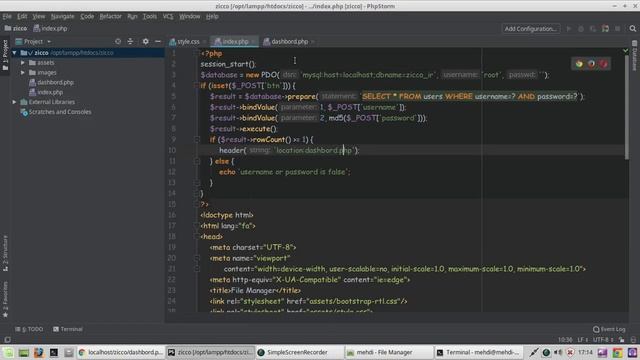Image resolution: width=640 pixels, height=360 pixels.
Task: Fold the if block at line 9
Action: pyautogui.click(x=197, y=140)
